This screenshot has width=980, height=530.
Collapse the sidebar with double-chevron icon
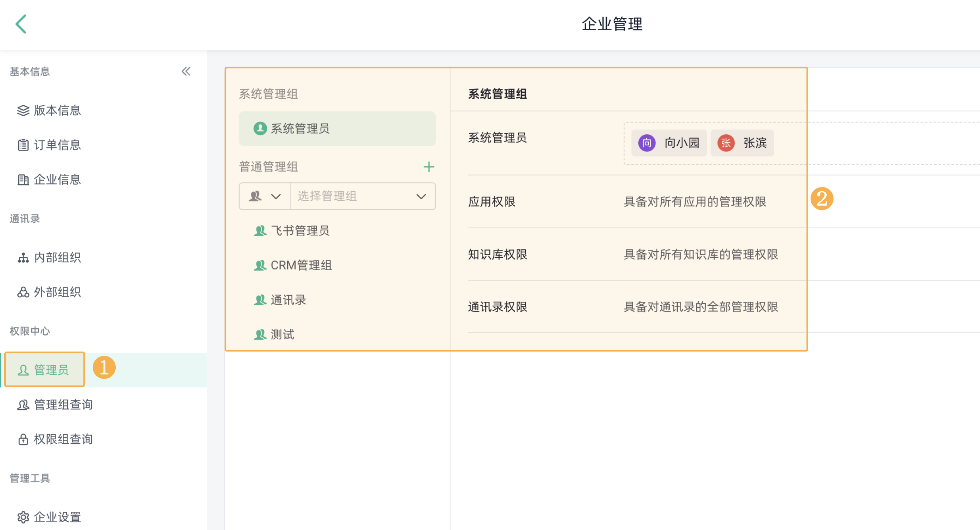(x=186, y=71)
